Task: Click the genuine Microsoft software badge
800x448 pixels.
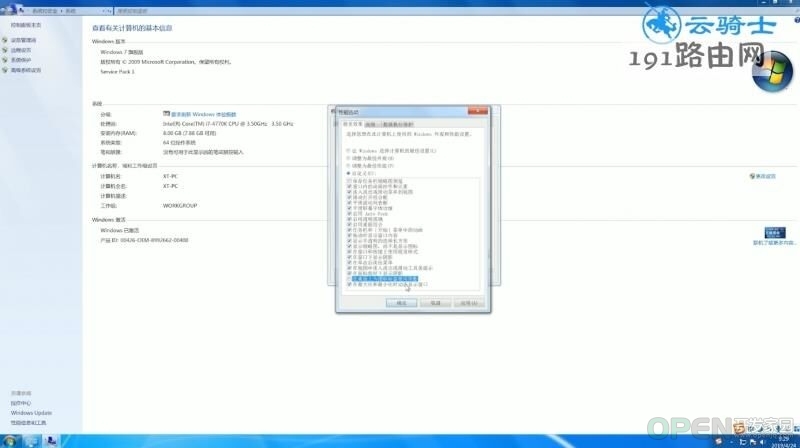Action: coord(774,233)
